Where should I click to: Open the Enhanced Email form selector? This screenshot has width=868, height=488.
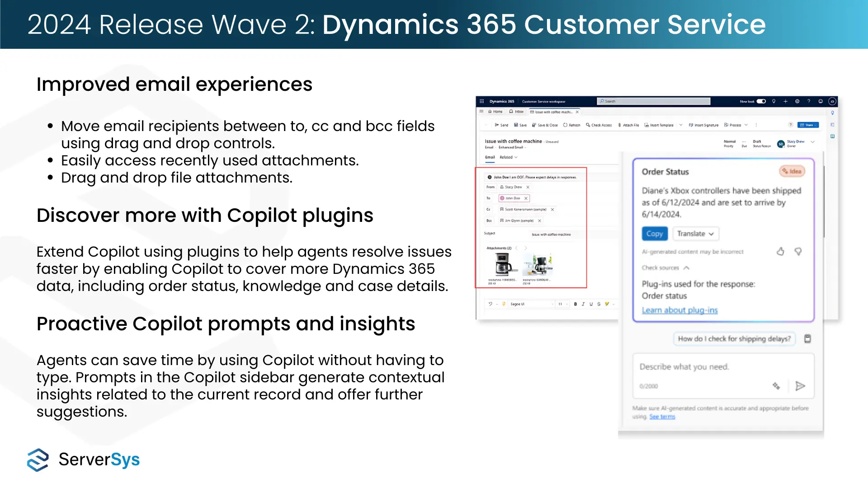(x=512, y=147)
